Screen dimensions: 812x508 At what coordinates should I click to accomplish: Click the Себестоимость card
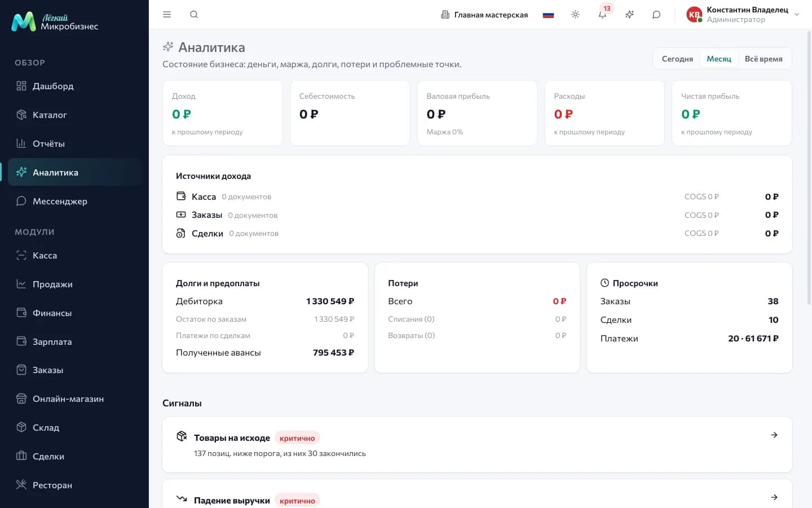click(350, 113)
